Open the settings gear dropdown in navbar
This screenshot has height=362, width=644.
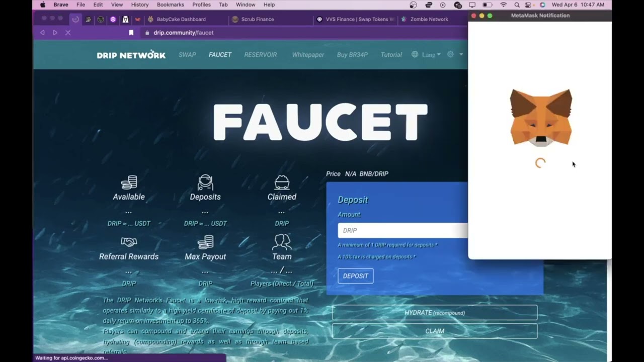point(454,54)
